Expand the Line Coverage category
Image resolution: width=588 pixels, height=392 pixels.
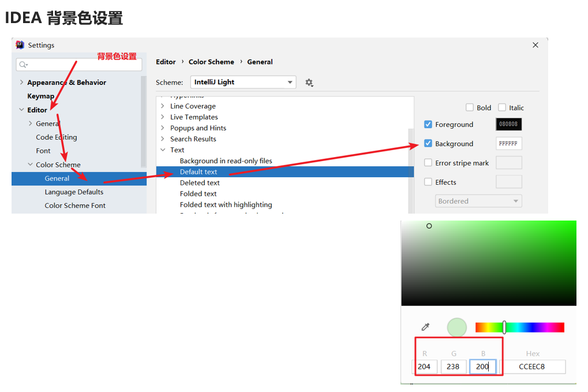162,106
